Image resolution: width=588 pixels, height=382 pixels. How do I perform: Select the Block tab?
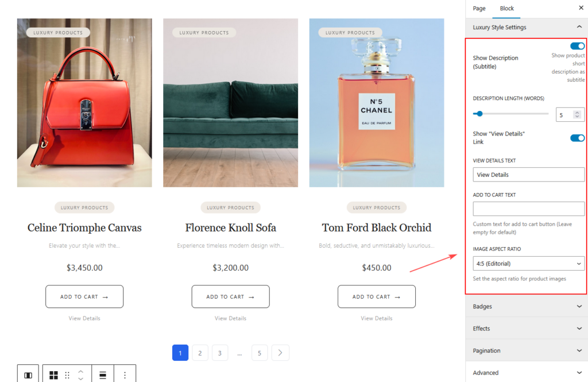pyautogui.click(x=507, y=9)
